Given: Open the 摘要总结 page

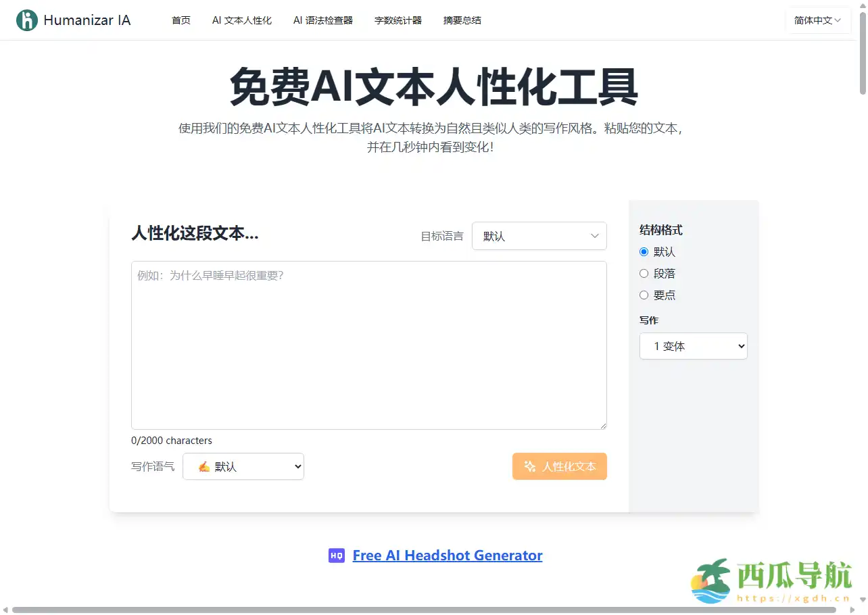Looking at the screenshot, I should pyautogui.click(x=462, y=20).
